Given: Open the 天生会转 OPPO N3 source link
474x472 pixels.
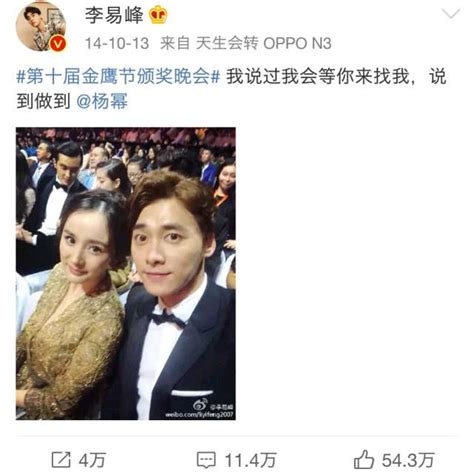Looking at the screenshot, I should [x=263, y=44].
